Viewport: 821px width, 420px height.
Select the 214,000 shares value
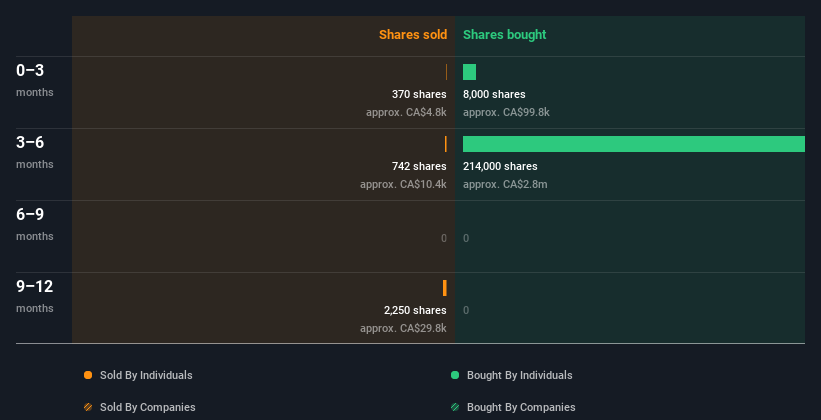500,166
